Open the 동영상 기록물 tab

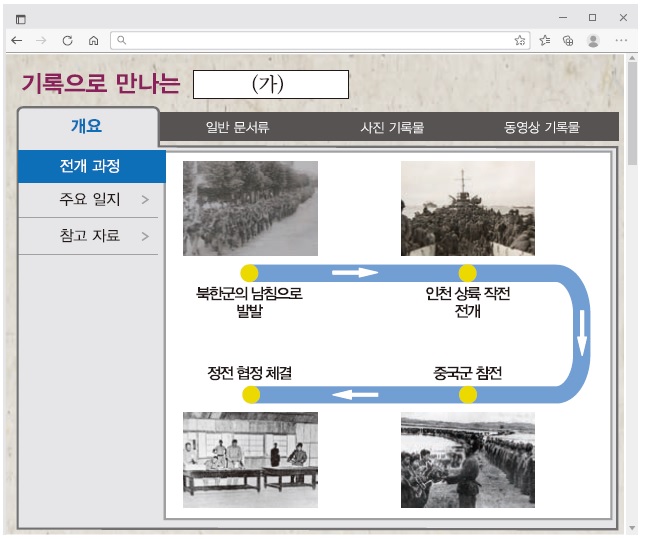click(542, 128)
